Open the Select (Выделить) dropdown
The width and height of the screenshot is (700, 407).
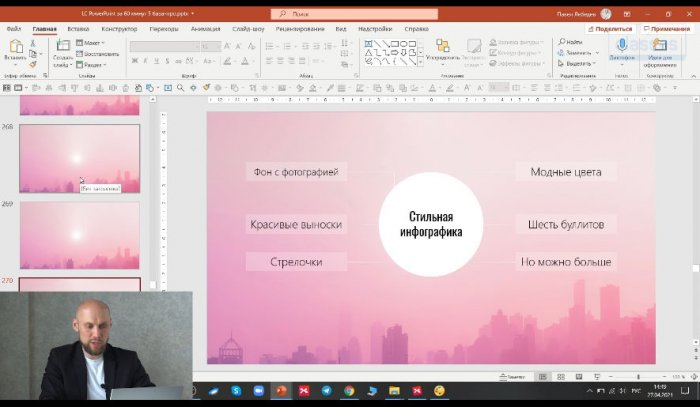(x=578, y=64)
